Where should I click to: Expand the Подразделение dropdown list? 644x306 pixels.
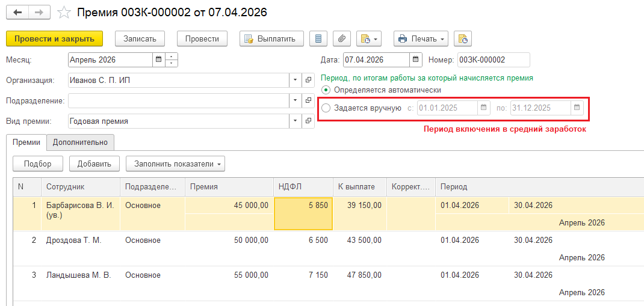click(295, 100)
